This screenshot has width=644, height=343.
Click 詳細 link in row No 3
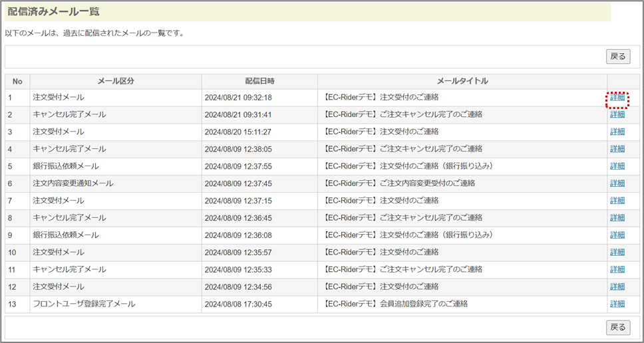tap(617, 132)
